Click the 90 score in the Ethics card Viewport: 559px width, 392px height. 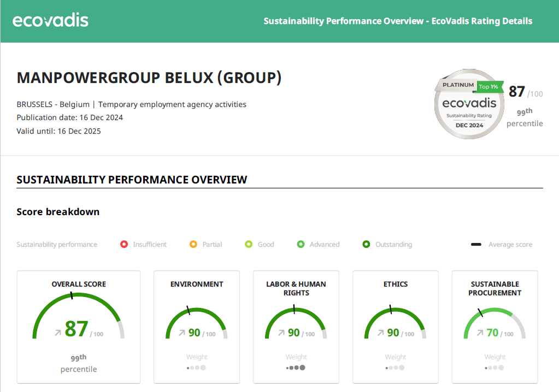[393, 332]
